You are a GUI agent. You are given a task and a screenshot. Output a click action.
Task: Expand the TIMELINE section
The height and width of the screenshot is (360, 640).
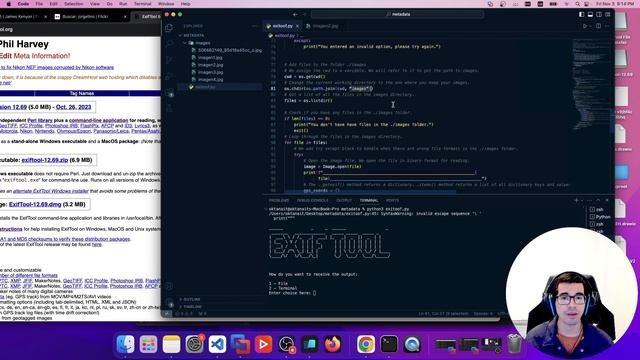pos(220,307)
